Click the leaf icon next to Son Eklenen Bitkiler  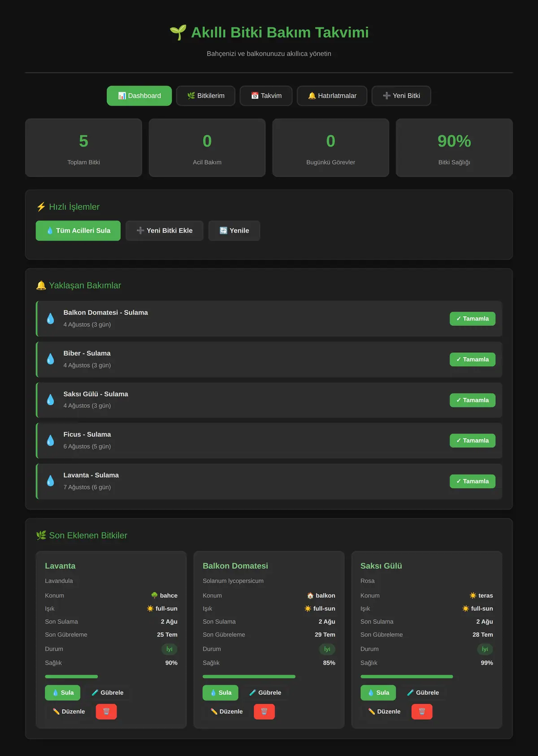tap(41, 535)
